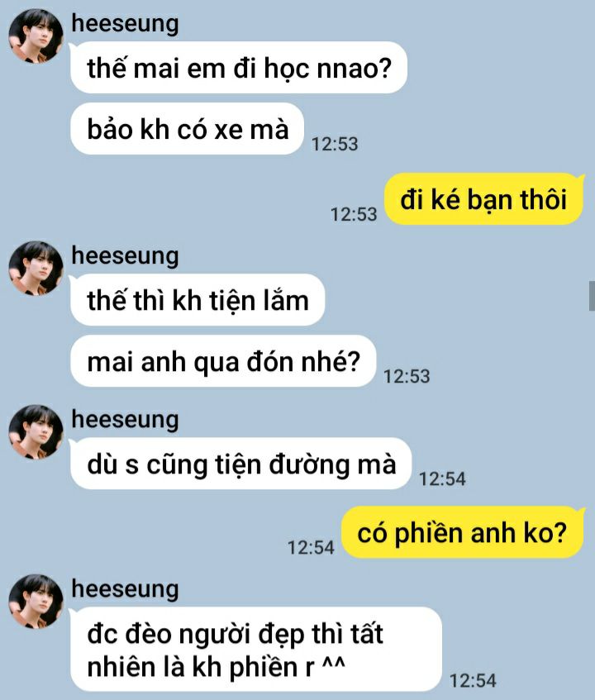Click the 12:53 timestamp next to 'đi ké bạn thôi'
Screen dimensions: 595x700
point(354,214)
